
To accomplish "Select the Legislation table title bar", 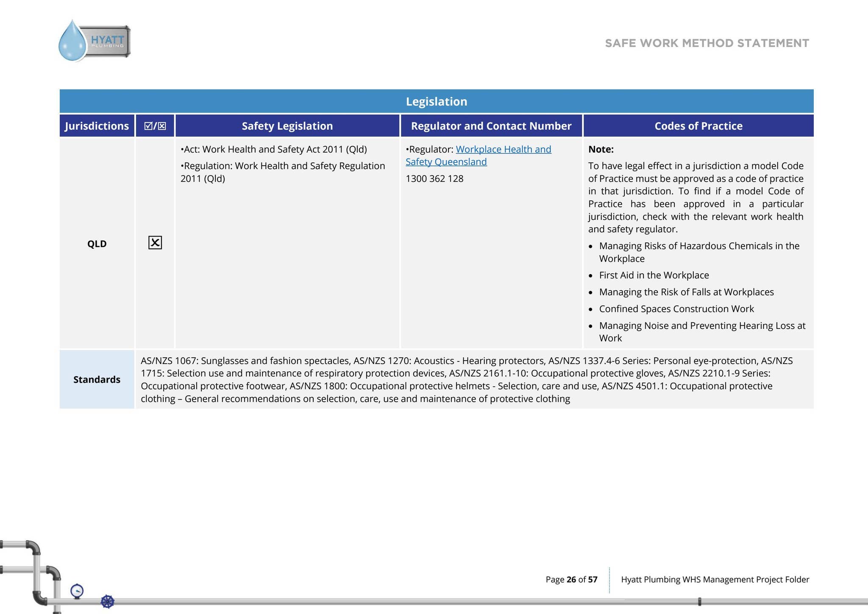I will coord(437,101).
